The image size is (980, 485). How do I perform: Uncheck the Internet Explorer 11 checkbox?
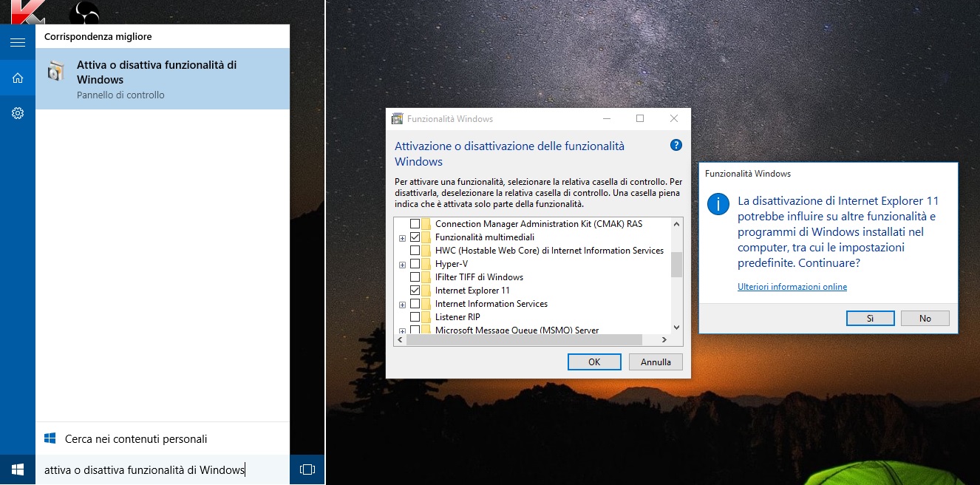pyautogui.click(x=415, y=291)
